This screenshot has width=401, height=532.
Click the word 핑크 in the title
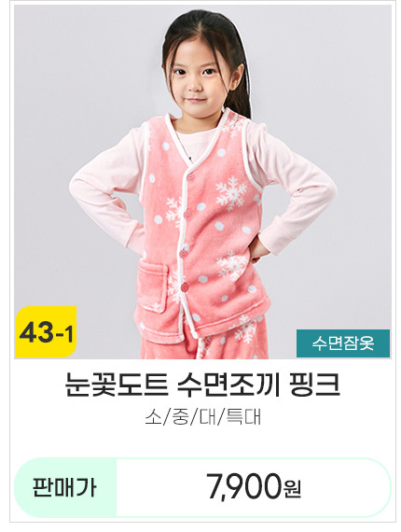coord(314,385)
